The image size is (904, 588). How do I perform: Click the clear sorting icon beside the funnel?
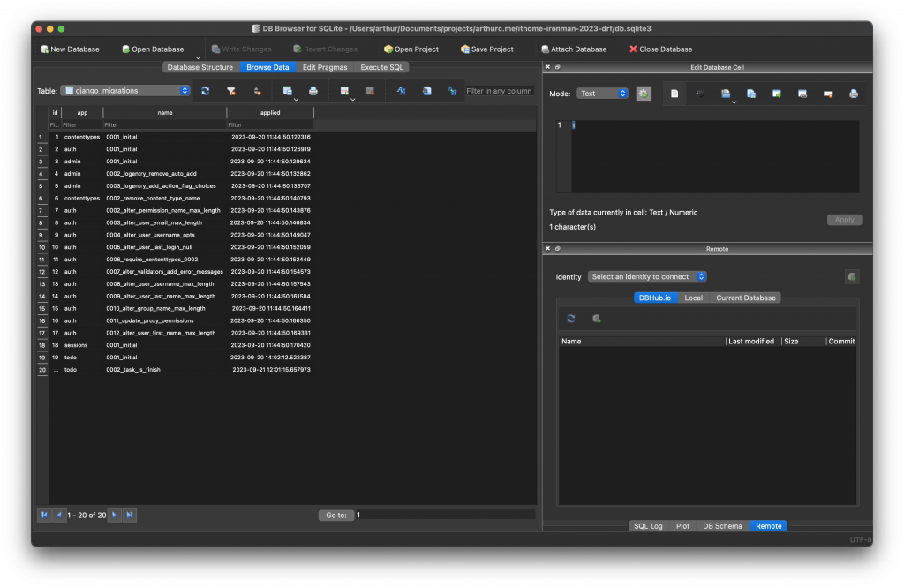tap(257, 91)
